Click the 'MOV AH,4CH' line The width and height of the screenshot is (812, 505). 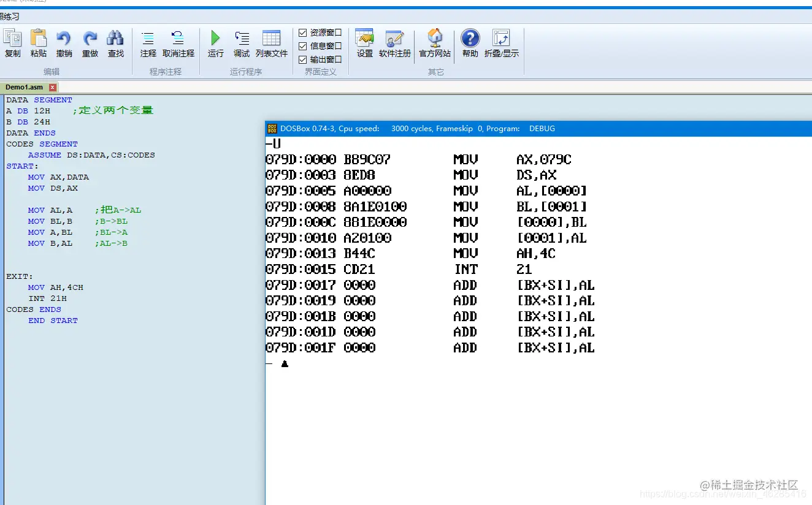pyautogui.click(x=55, y=287)
